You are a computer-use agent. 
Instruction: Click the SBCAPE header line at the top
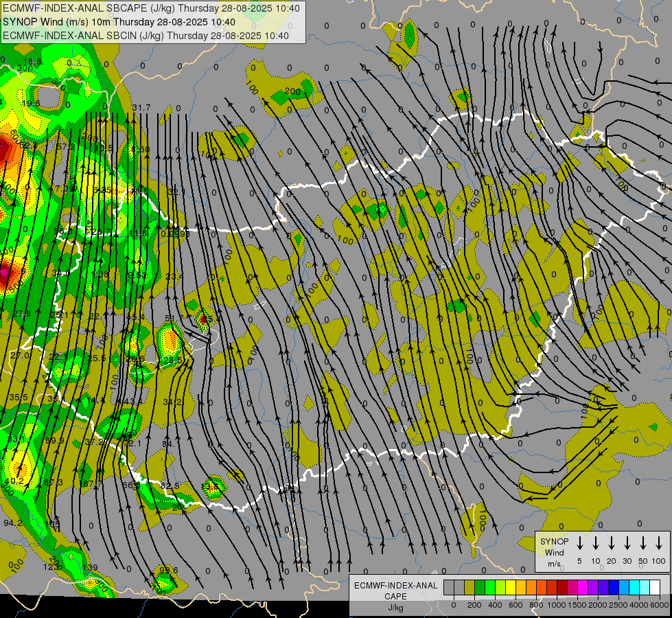[x=151, y=8]
